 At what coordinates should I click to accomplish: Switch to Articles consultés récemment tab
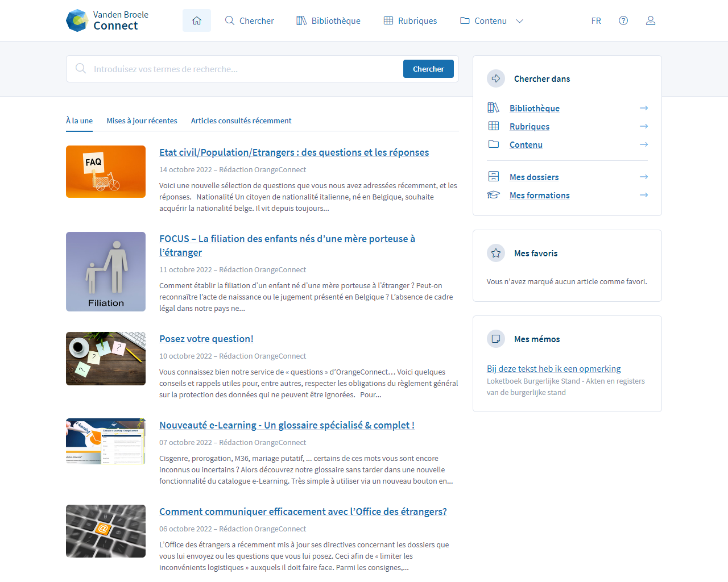[x=241, y=120]
